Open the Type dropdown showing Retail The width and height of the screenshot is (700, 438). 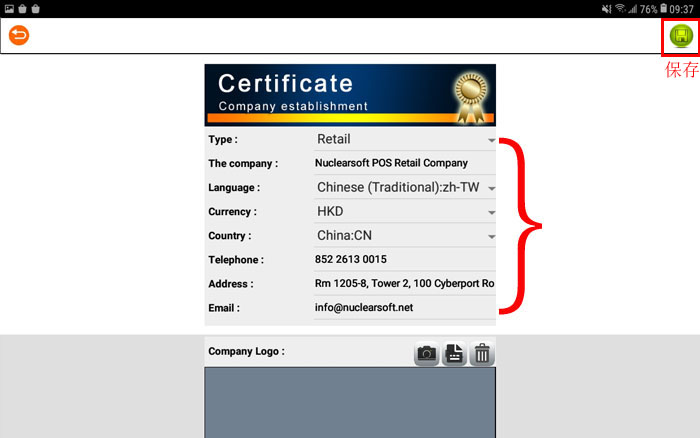tap(404, 139)
